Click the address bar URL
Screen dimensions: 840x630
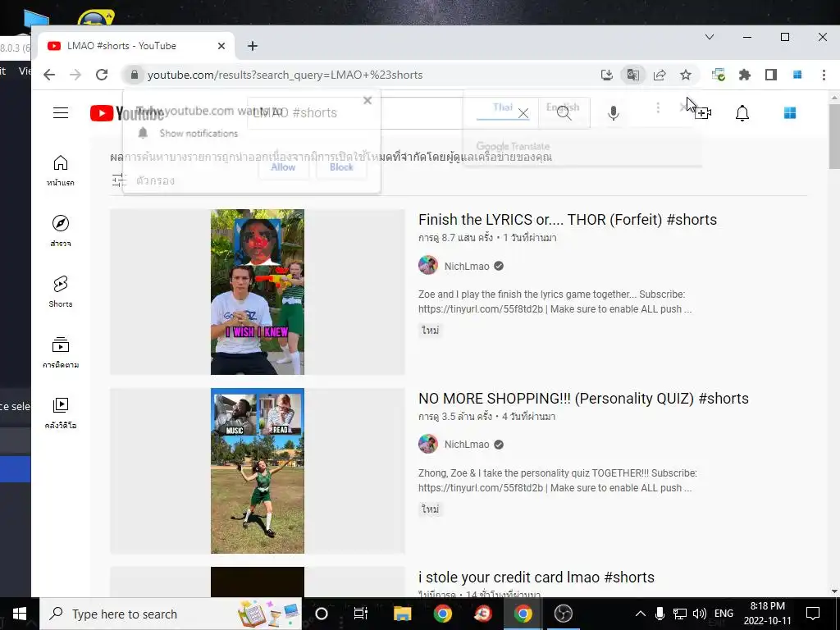285,75
